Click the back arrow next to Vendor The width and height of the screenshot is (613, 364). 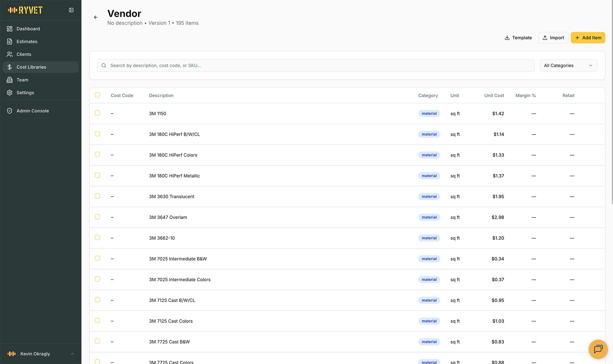coord(95,17)
